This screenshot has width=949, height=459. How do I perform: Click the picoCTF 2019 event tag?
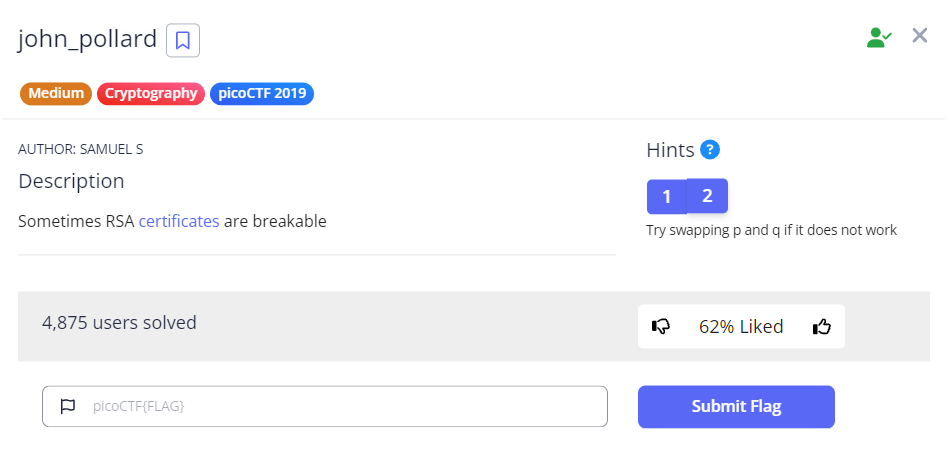262,94
